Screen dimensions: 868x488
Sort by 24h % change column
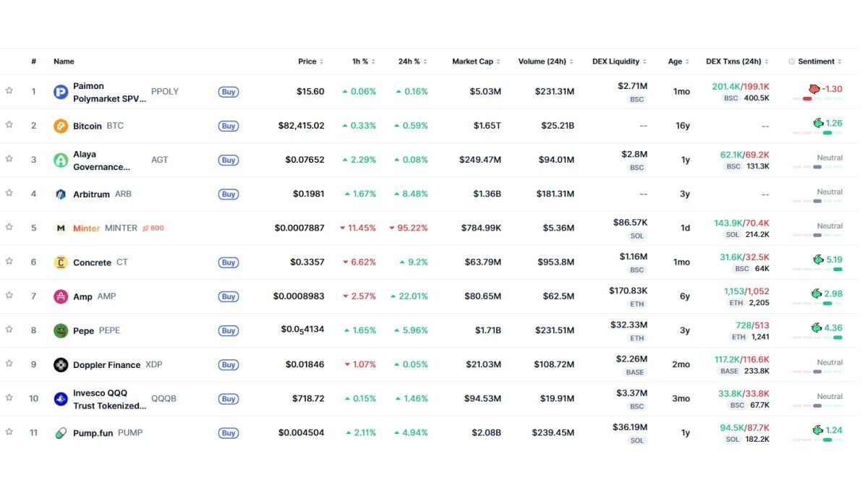point(413,61)
